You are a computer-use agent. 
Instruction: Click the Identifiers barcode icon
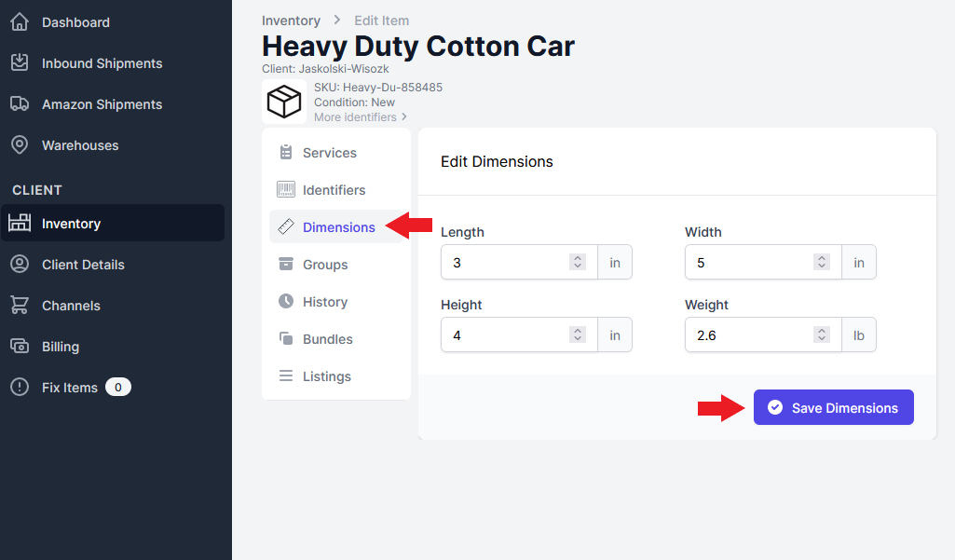point(286,189)
